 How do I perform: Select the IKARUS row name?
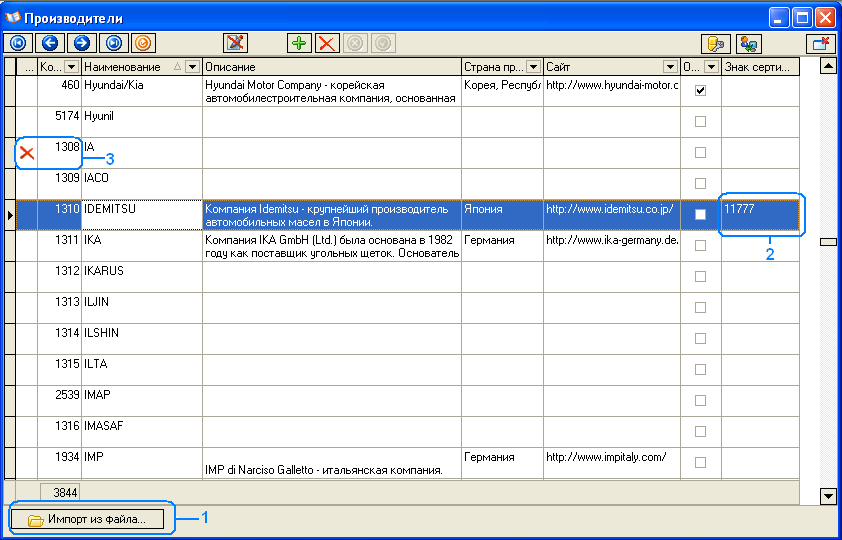[142, 276]
